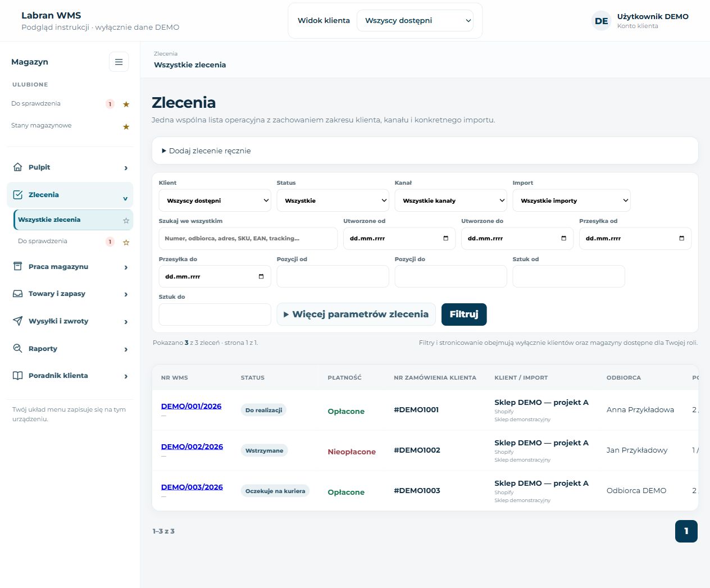The width and height of the screenshot is (710, 588).
Task: Open order DEMO/001/2026
Action: [x=191, y=406]
